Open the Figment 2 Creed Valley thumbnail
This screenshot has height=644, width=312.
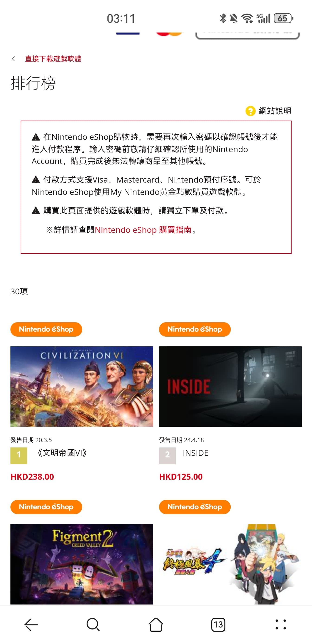(82, 564)
